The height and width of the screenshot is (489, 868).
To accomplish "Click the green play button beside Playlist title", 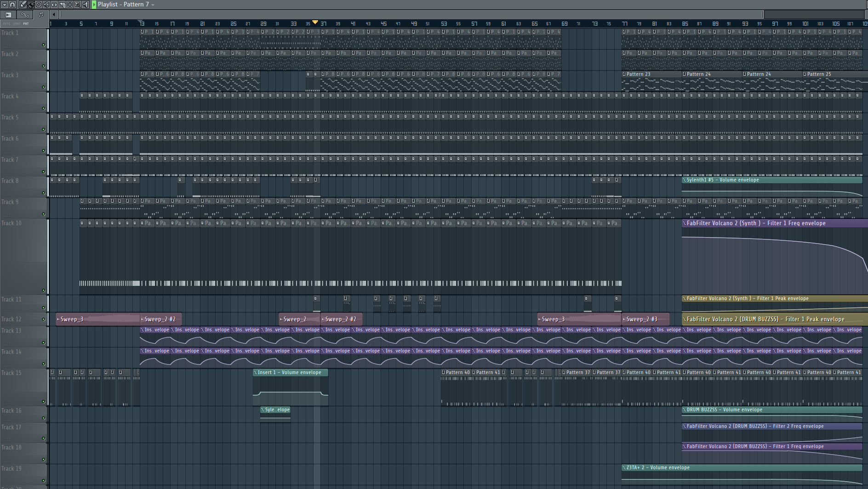I will click(x=94, y=5).
